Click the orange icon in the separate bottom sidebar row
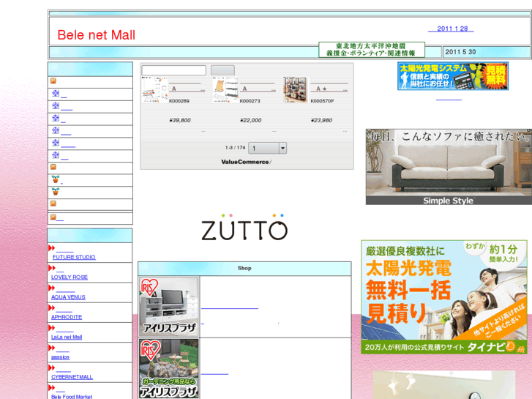The image size is (532, 399). click(x=53, y=217)
